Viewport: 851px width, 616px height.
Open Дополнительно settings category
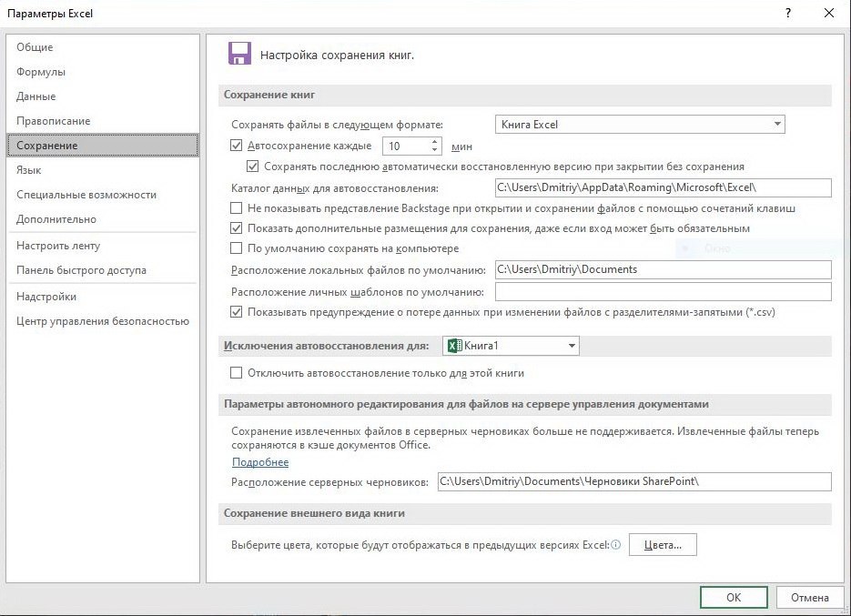(103, 219)
